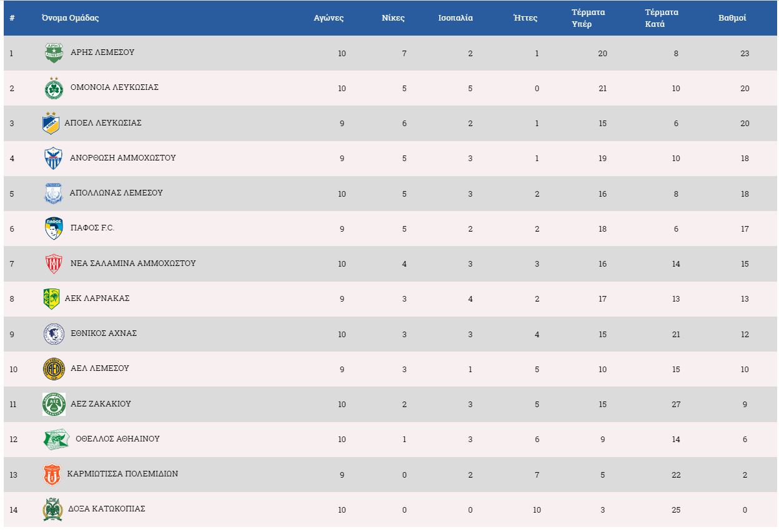Image resolution: width=779 pixels, height=532 pixels.
Task: Click the ΚΑΡΜΙΩΤΙΣΣΑ ΠΟΛΕΜΙΔΙΩΝ orange badge
Action: [51, 475]
